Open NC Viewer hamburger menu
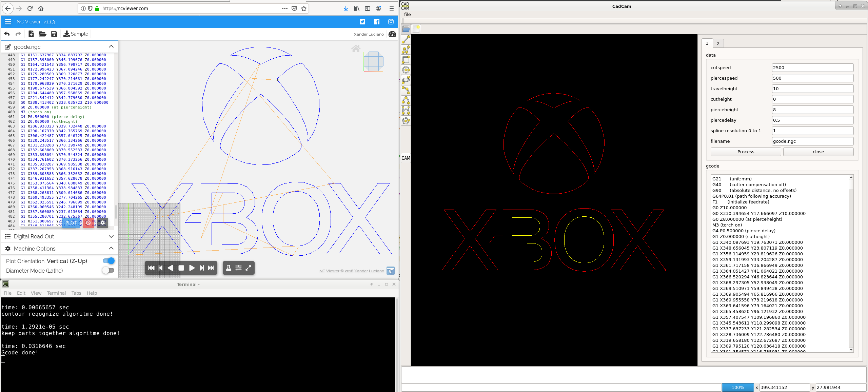 [8, 22]
